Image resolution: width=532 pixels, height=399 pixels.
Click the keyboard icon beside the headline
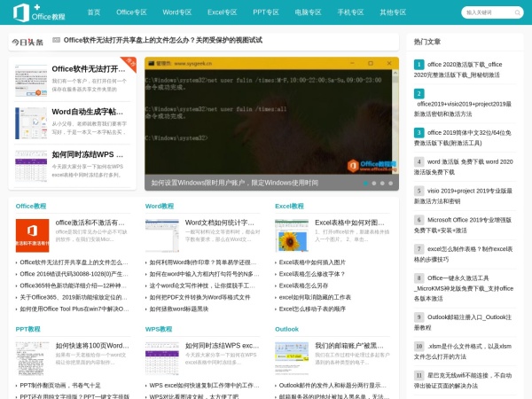(x=57, y=40)
